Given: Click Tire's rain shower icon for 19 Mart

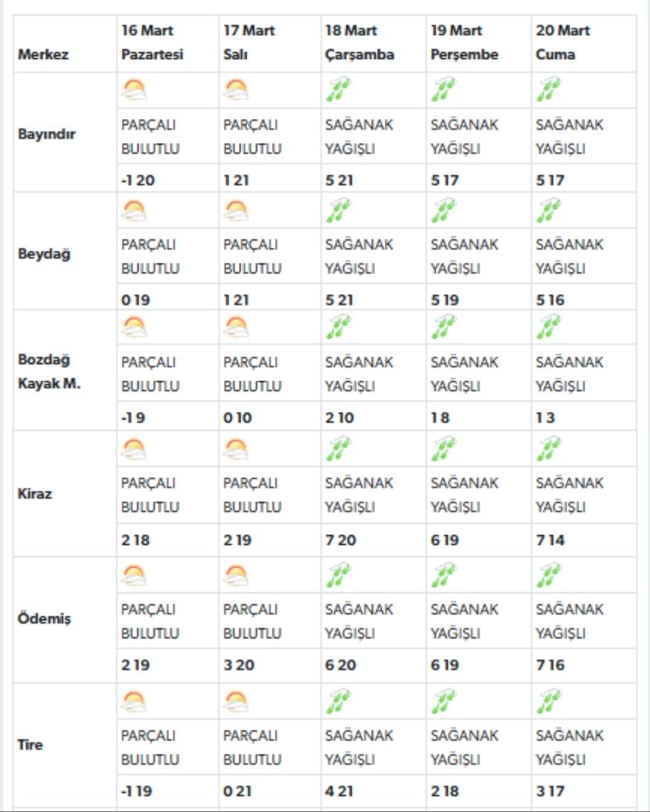Looking at the screenshot, I should (443, 702).
